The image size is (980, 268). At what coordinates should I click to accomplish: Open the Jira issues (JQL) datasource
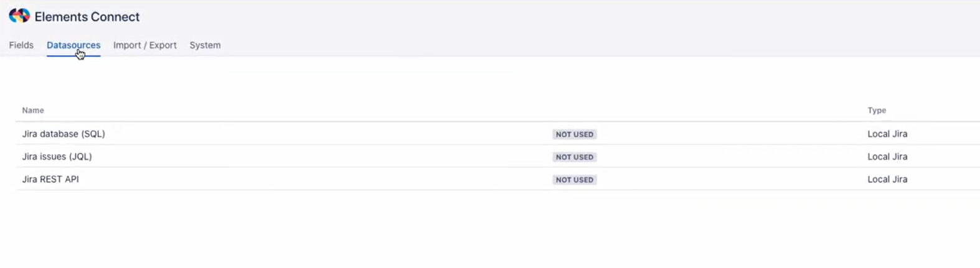pos(57,157)
